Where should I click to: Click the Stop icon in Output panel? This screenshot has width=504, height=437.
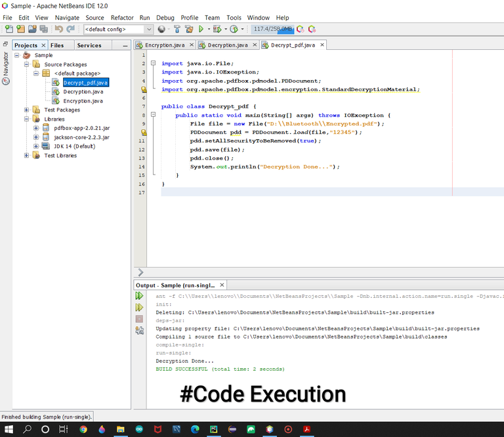tap(139, 319)
